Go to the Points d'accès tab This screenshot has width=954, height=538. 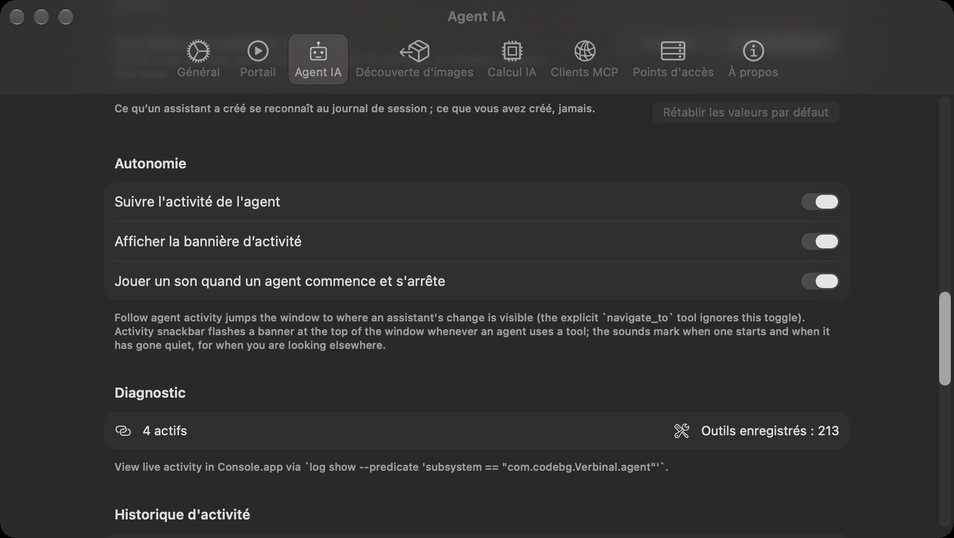pyautogui.click(x=673, y=59)
